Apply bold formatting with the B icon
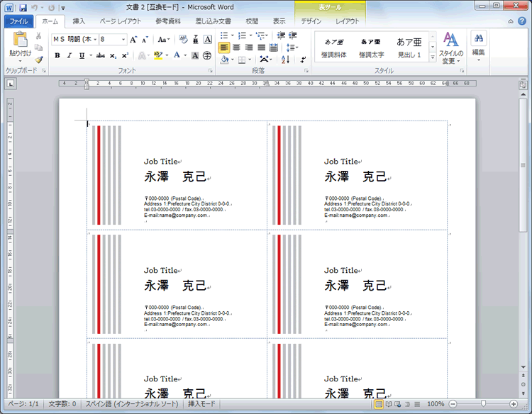Viewport: 532px width, 414px height. coord(57,55)
